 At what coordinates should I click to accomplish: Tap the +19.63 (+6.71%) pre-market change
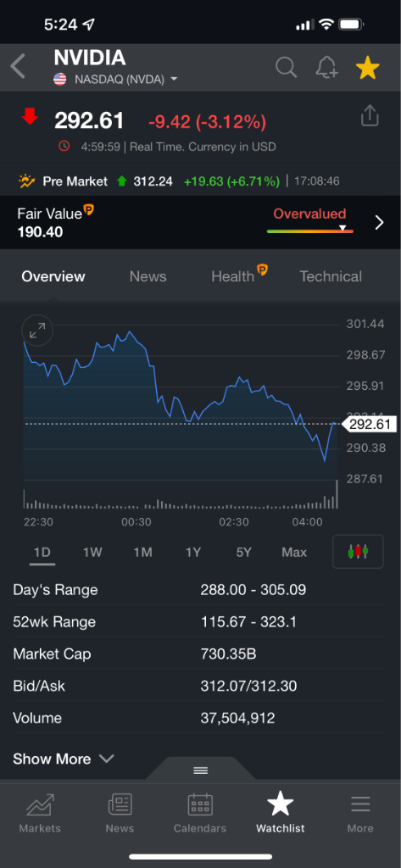coord(231,181)
